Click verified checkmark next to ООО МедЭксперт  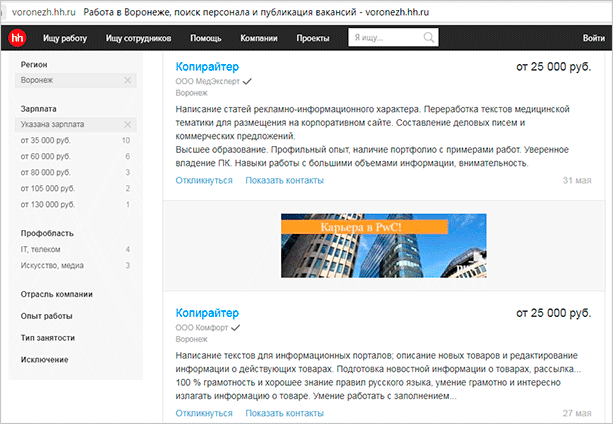coord(247,80)
